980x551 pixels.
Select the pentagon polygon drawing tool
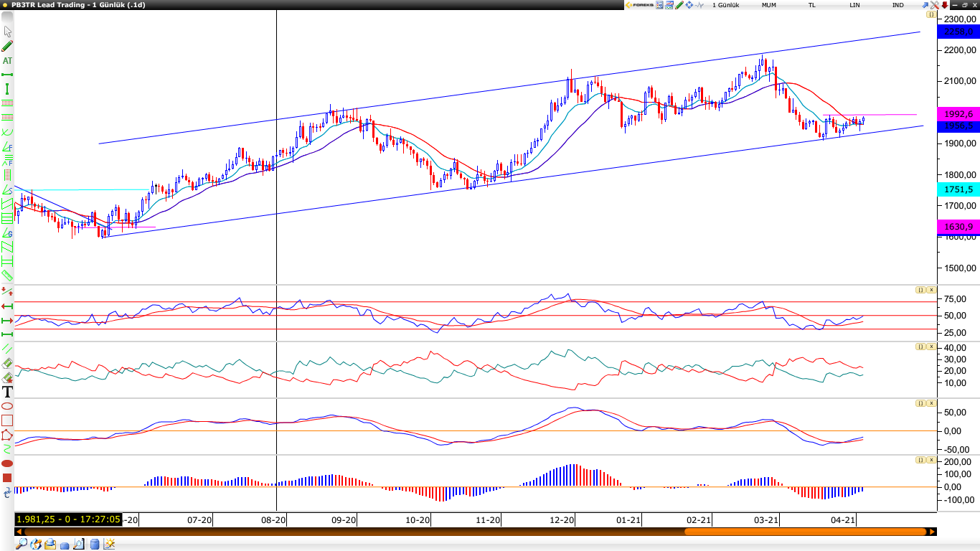click(7, 435)
